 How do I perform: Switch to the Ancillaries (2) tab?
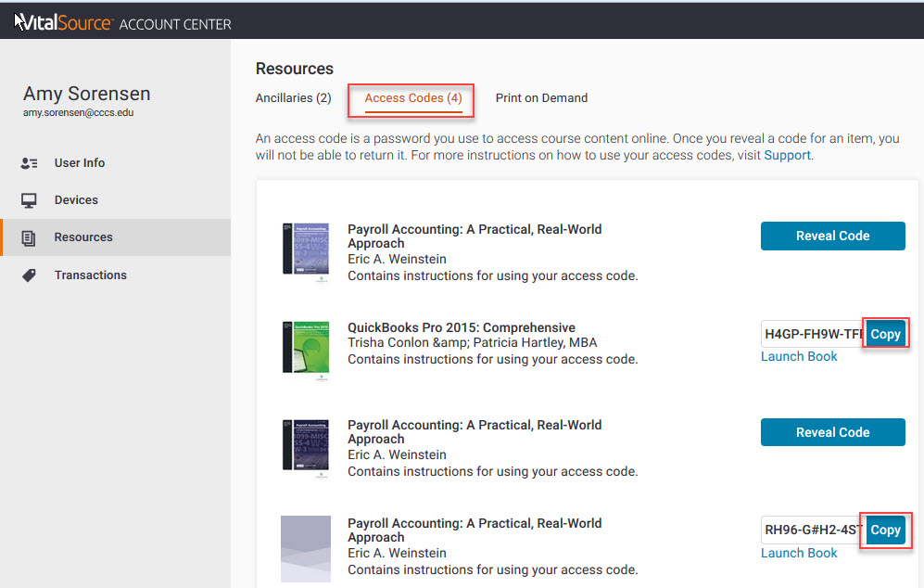click(x=294, y=98)
